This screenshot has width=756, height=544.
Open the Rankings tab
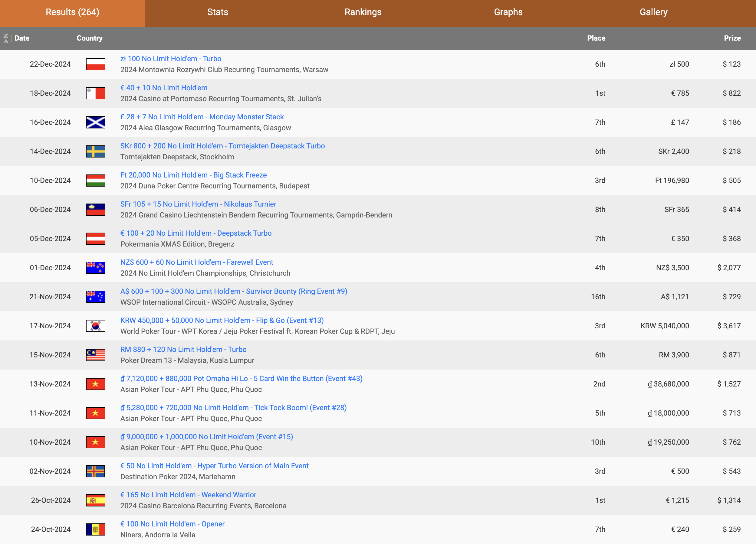363,12
